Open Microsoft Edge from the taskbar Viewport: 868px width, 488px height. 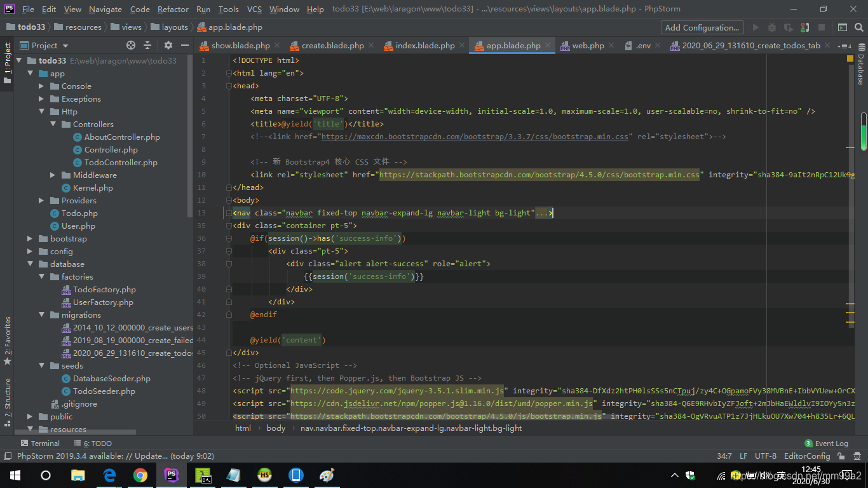(x=109, y=475)
